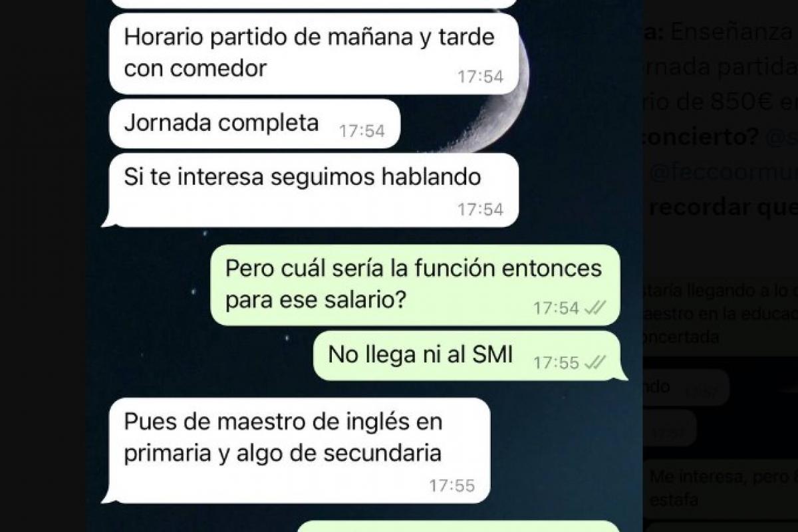Image resolution: width=798 pixels, height=532 pixels.
Task: Tap the partially visible green bubble at the bottom
Action: 458,526
